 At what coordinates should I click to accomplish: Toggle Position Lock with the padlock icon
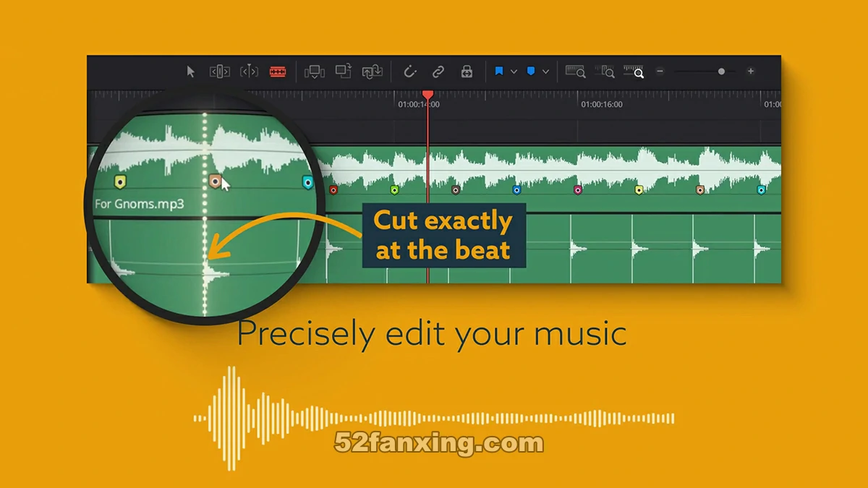click(467, 72)
